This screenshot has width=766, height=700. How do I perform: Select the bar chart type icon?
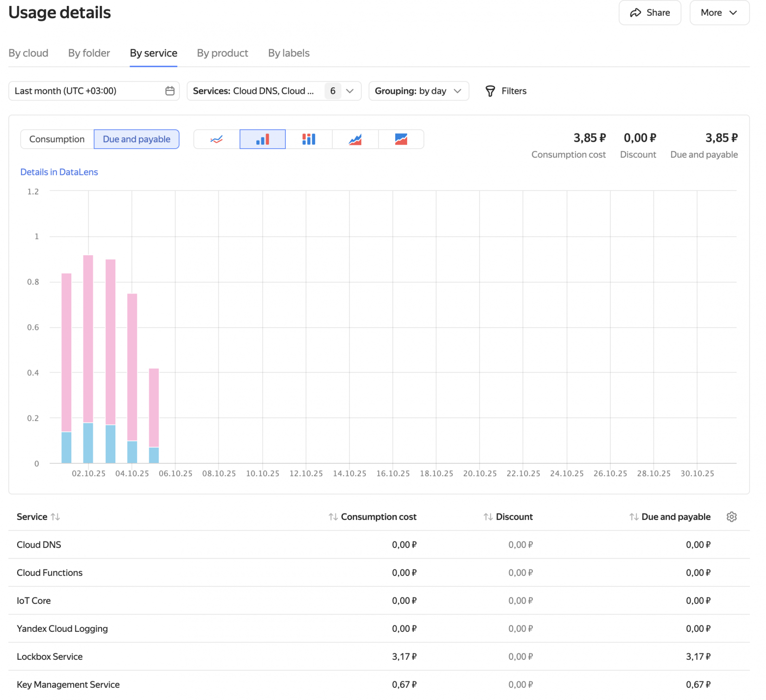click(x=263, y=139)
